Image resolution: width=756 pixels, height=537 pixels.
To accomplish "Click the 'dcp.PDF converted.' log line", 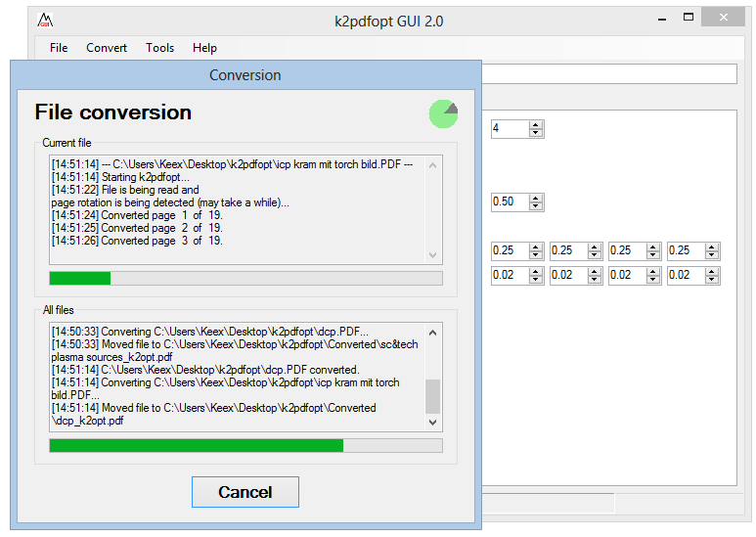I will pos(205,370).
